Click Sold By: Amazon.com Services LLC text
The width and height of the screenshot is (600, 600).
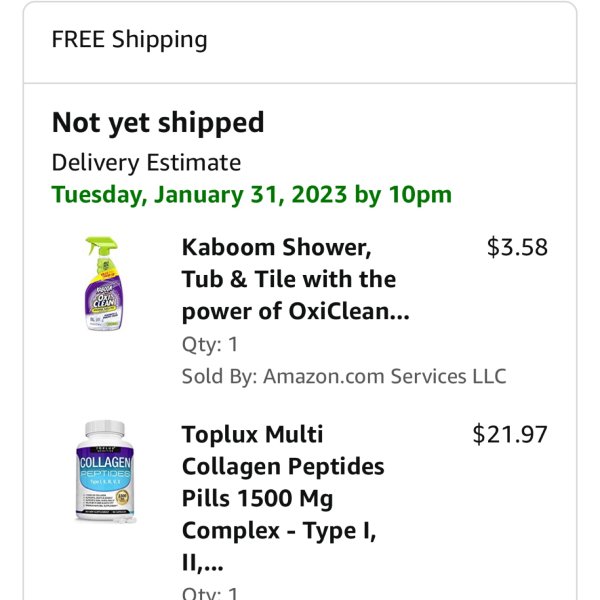tap(344, 376)
